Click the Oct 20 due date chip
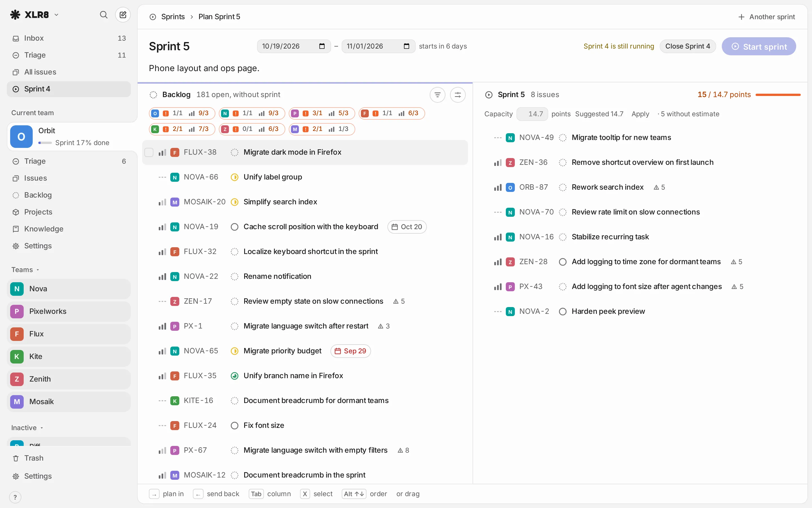 pos(407,227)
